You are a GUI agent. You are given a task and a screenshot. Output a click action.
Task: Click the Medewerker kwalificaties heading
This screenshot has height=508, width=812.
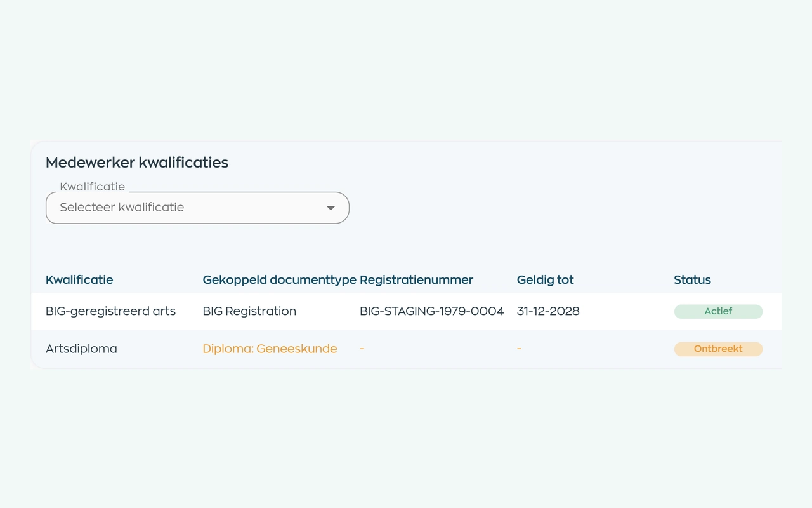[137, 163]
